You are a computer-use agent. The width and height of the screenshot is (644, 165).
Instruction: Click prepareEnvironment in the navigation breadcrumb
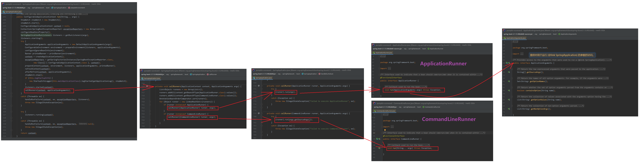point(78,8)
